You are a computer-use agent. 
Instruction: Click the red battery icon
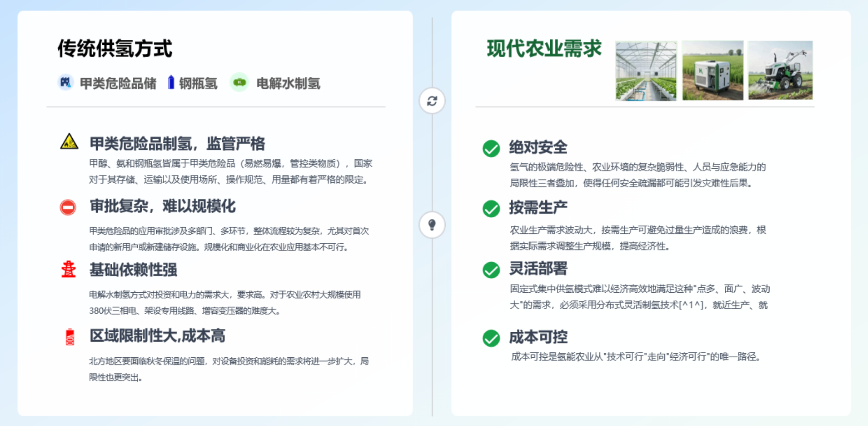click(x=70, y=337)
